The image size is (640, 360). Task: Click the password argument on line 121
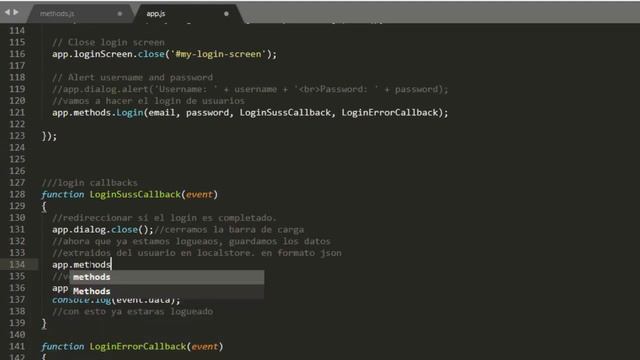[x=207, y=112]
